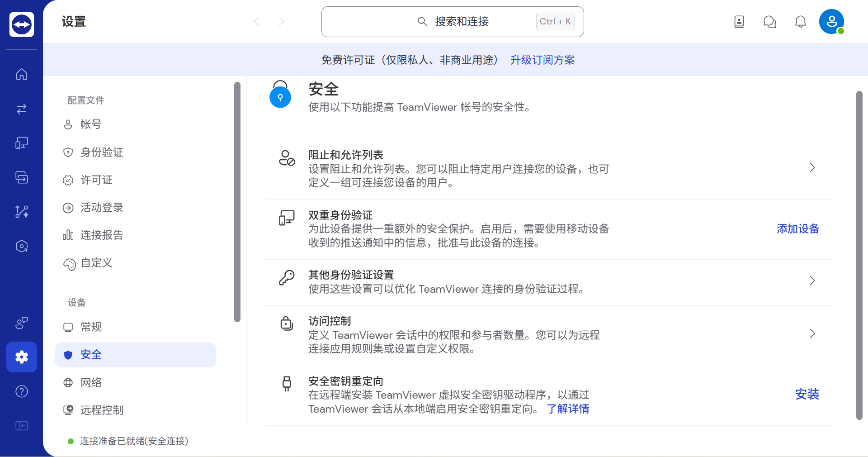The image size is (868, 457).
Task: Click the 搜索和连接 search field
Action: click(x=453, y=22)
